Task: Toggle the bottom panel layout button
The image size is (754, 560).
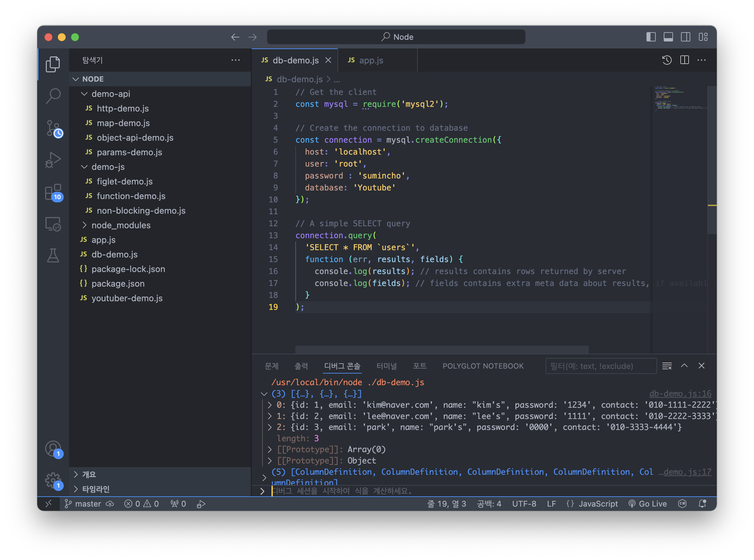Action: point(668,37)
